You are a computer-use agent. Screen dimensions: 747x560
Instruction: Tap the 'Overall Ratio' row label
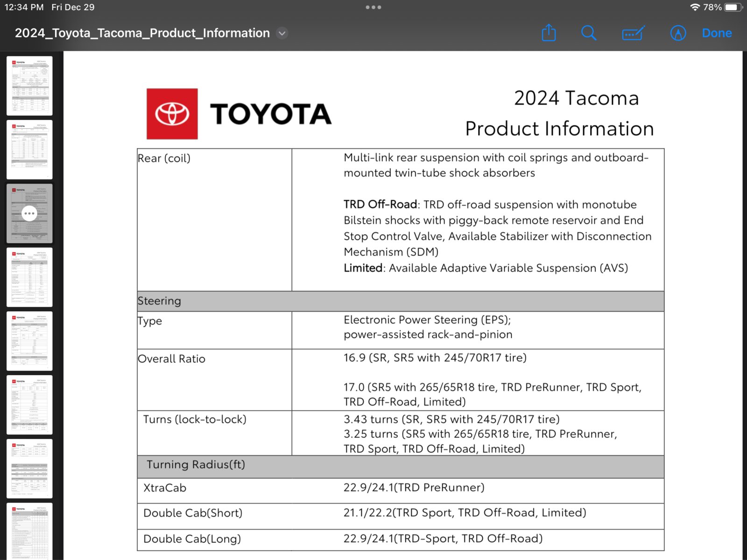pyautogui.click(x=171, y=359)
